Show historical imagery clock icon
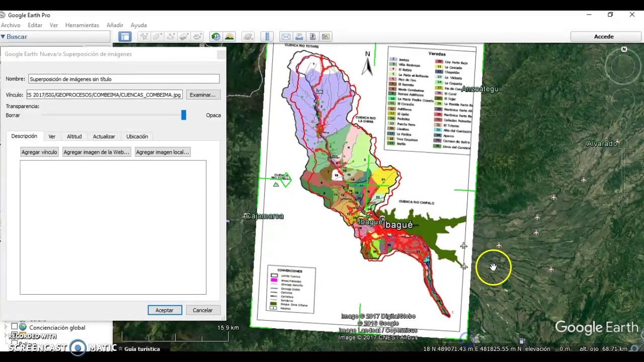Image resolution: width=644 pixels, height=362 pixels. point(216,37)
